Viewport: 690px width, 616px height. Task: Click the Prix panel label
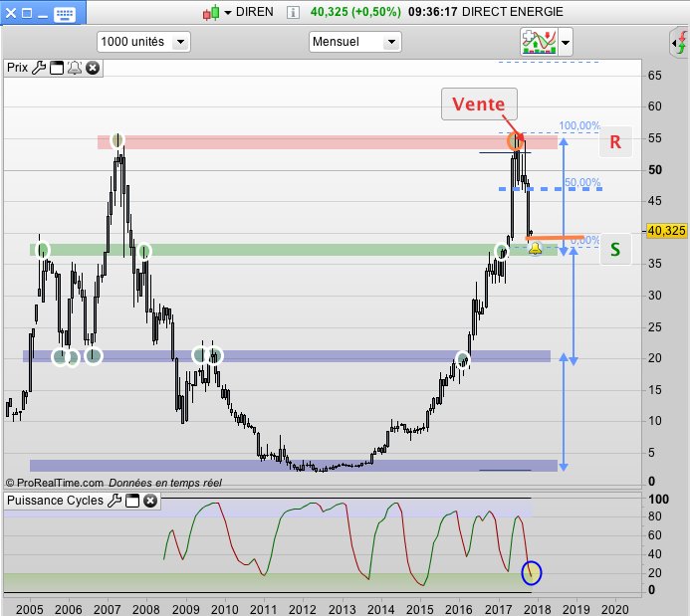17,68
